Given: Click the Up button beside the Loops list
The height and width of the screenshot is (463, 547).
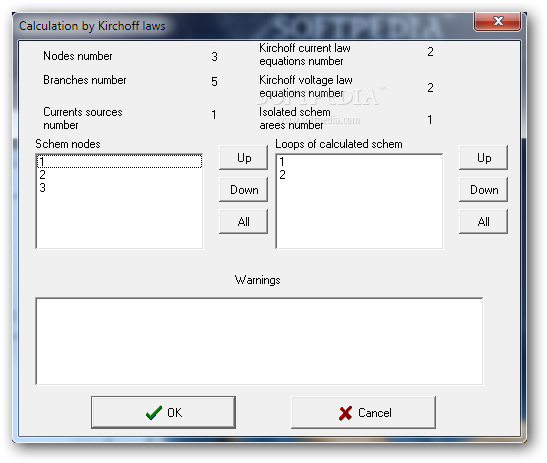Looking at the screenshot, I should [x=484, y=158].
